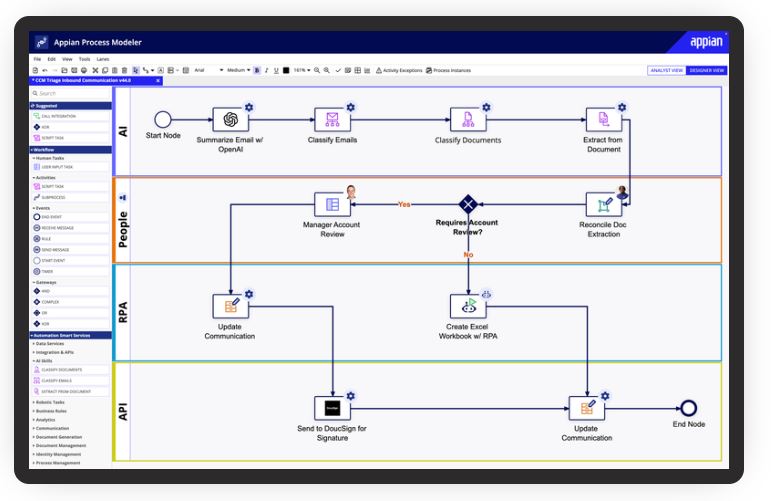Expand the Data Services category

point(50,343)
